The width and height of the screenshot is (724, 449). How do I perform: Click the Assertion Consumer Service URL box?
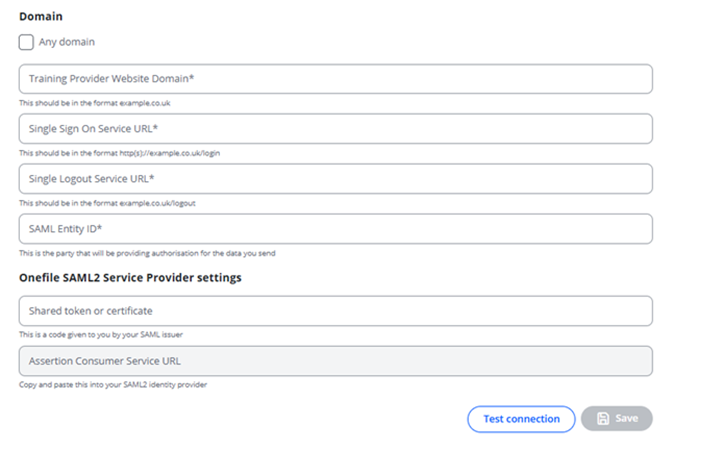[x=335, y=361]
